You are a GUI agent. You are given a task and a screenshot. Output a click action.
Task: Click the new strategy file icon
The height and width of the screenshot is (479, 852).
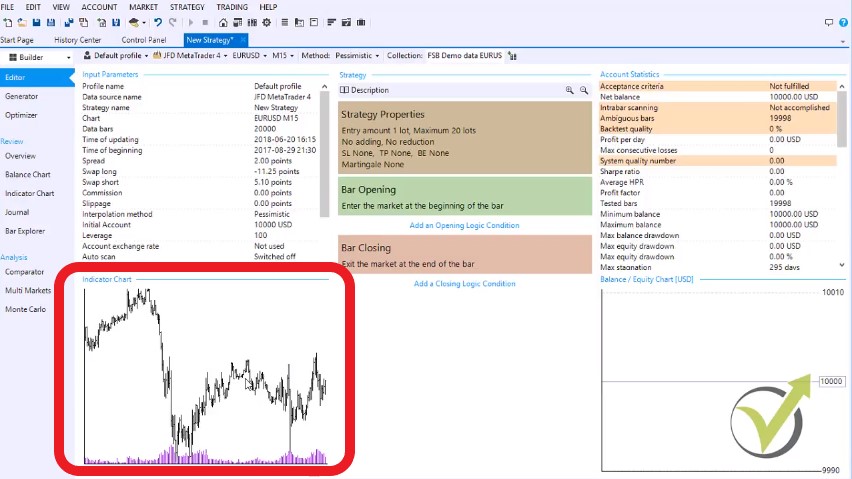[7, 22]
